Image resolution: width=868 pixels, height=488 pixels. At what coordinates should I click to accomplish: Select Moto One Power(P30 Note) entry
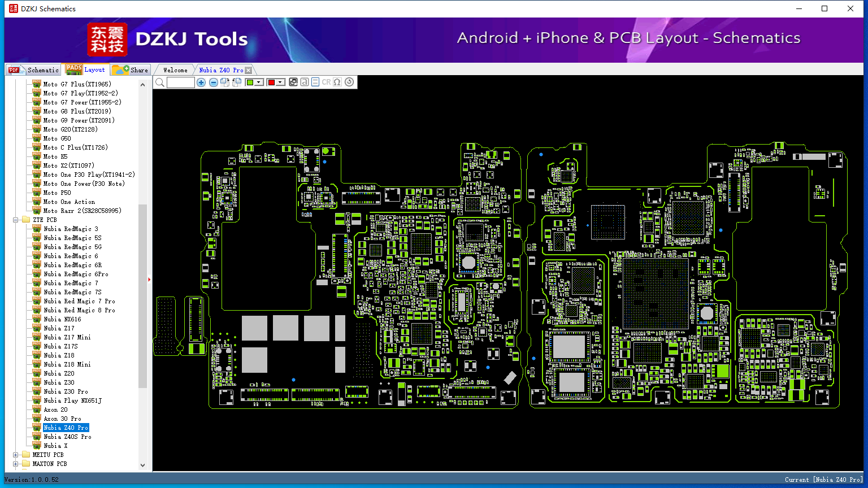[x=84, y=184]
